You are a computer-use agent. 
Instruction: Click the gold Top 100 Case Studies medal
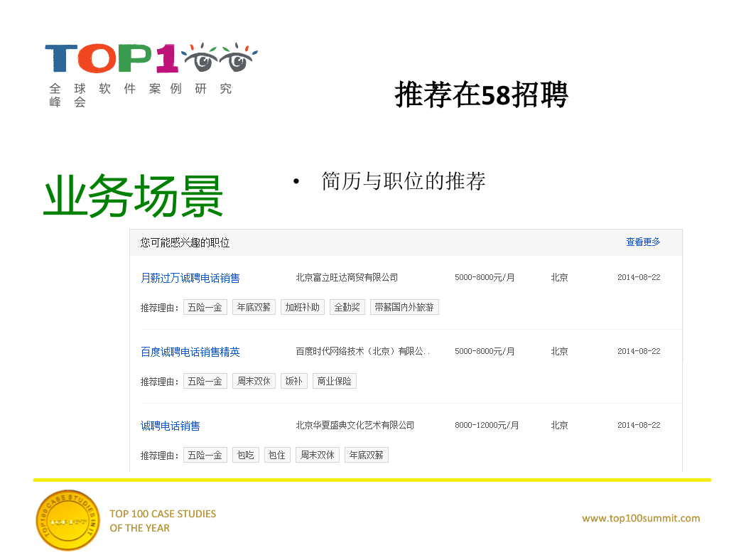pos(68,520)
